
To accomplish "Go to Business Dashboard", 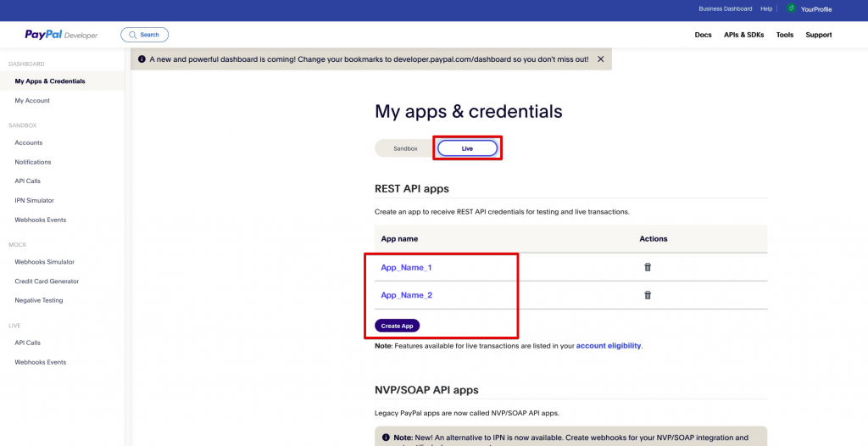I will [725, 8].
